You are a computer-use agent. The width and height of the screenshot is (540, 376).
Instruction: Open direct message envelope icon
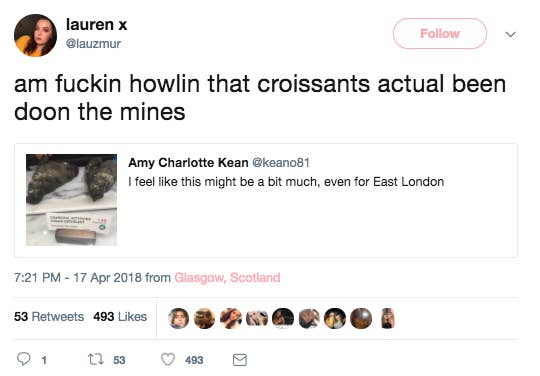click(x=240, y=360)
